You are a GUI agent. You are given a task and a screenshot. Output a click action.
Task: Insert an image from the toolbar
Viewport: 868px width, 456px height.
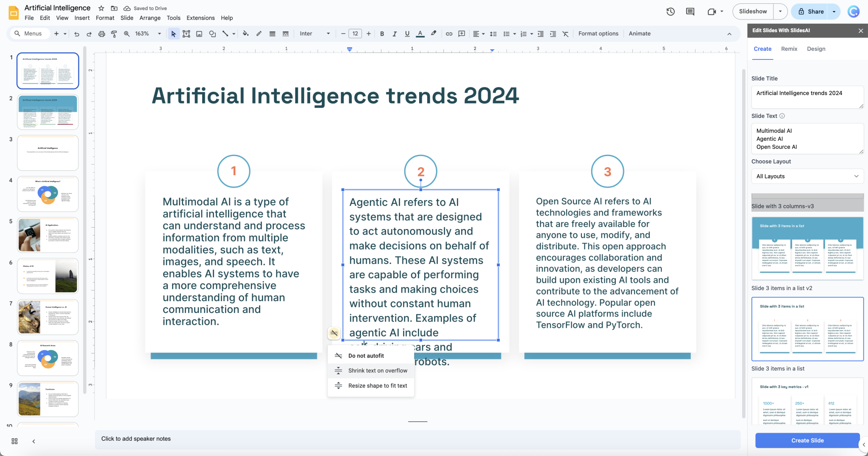coord(199,34)
